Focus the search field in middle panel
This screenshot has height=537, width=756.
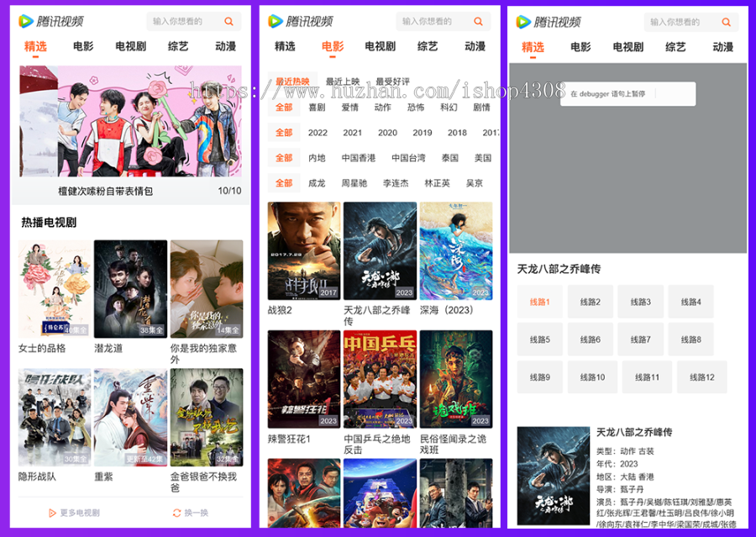click(x=443, y=21)
